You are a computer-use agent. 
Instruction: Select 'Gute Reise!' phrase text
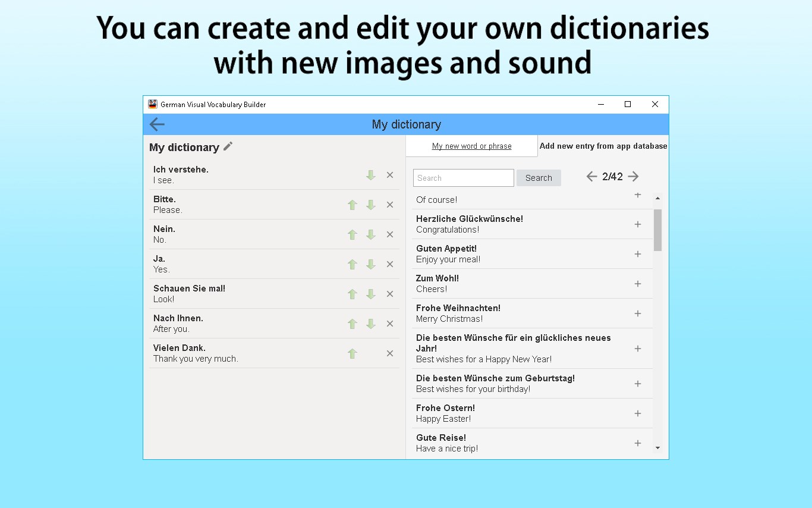441,438
